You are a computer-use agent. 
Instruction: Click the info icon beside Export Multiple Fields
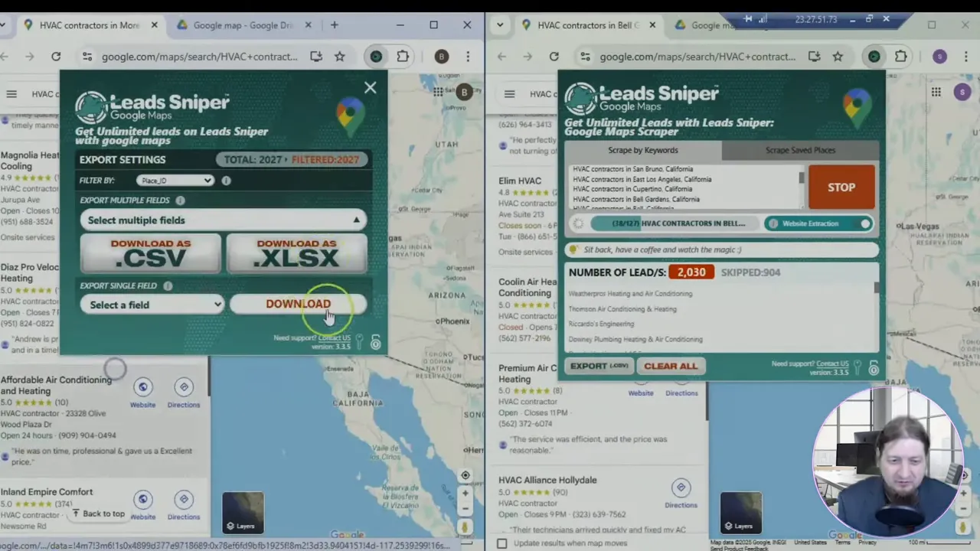pos(180,201)
